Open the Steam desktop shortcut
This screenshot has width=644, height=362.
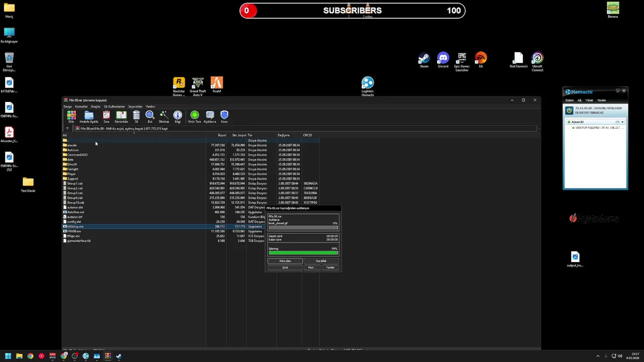(424, 60)
